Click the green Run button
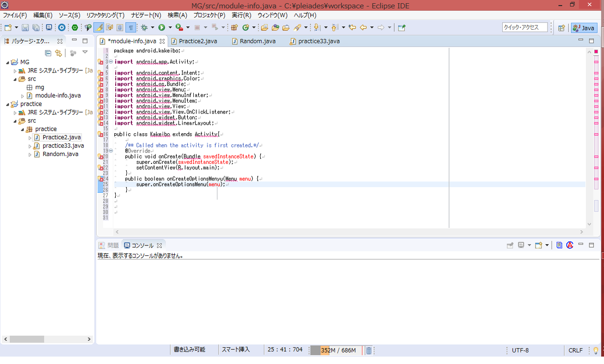The image size is (604, 364). pyautogui.click(x=162, y=28)
